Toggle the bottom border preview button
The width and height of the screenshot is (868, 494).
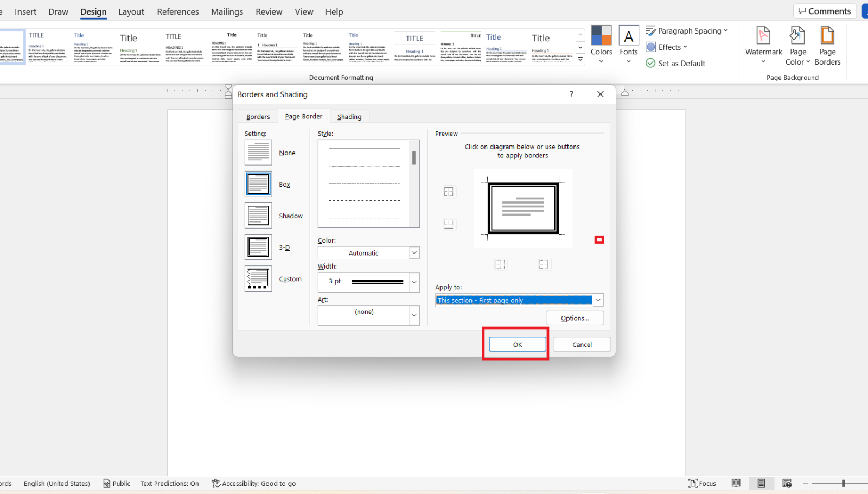(x=449, y=224)
